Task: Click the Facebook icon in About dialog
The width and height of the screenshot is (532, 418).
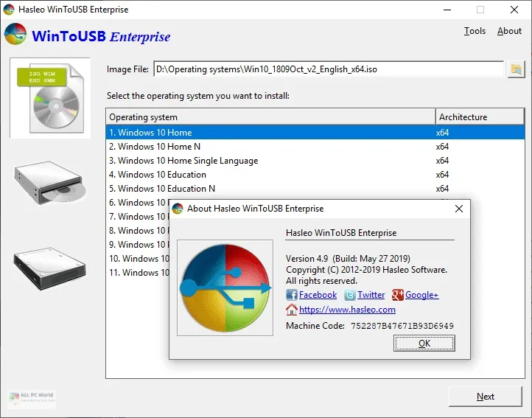Action: [292, 295]
